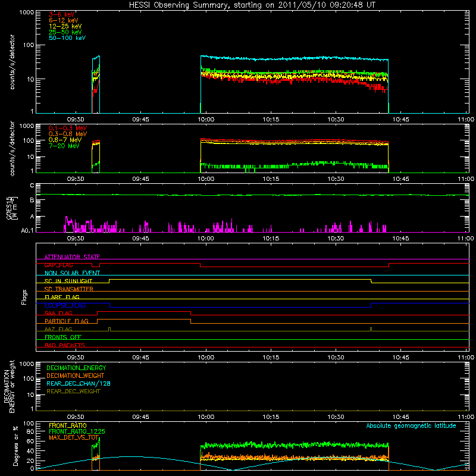Click 10:15 tick under the Flags panel
Image resolution: width=476 pixels, height=476 pixels.
coord(271,358)
